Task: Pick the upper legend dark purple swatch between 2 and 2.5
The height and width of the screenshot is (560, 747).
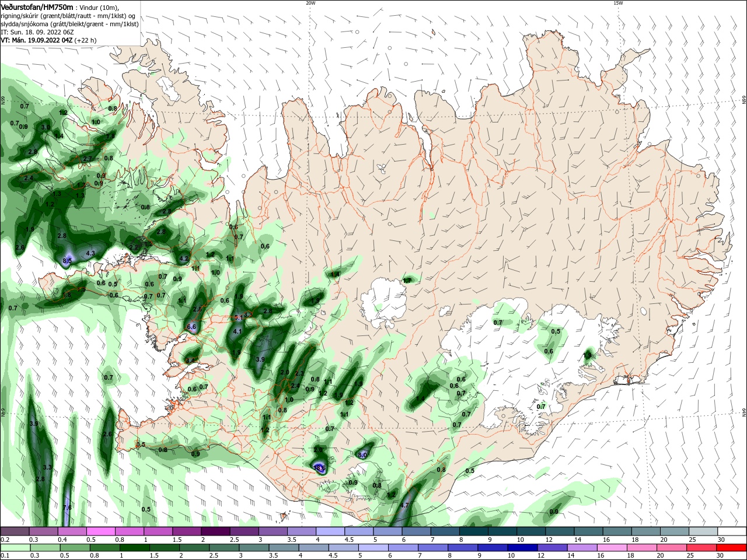Action: coord(215,531)
